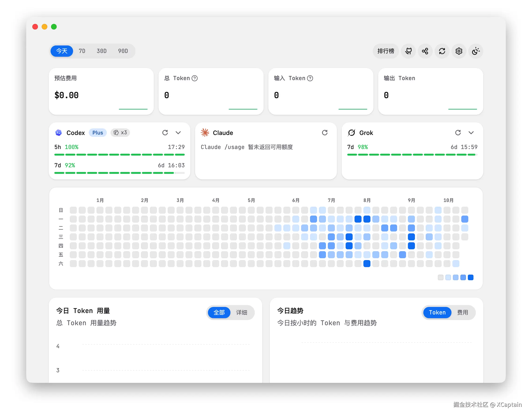Select 费用 view in 今日趋势

tap(462, 312)
